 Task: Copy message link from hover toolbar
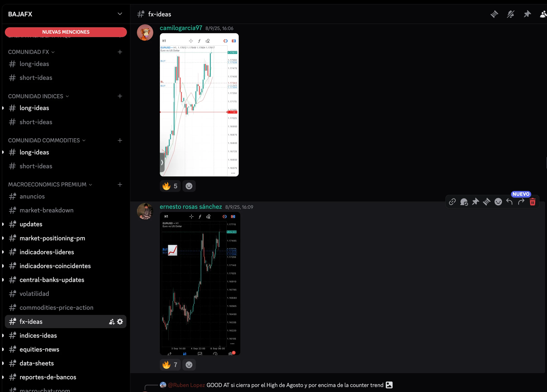(x=452, y=202)
